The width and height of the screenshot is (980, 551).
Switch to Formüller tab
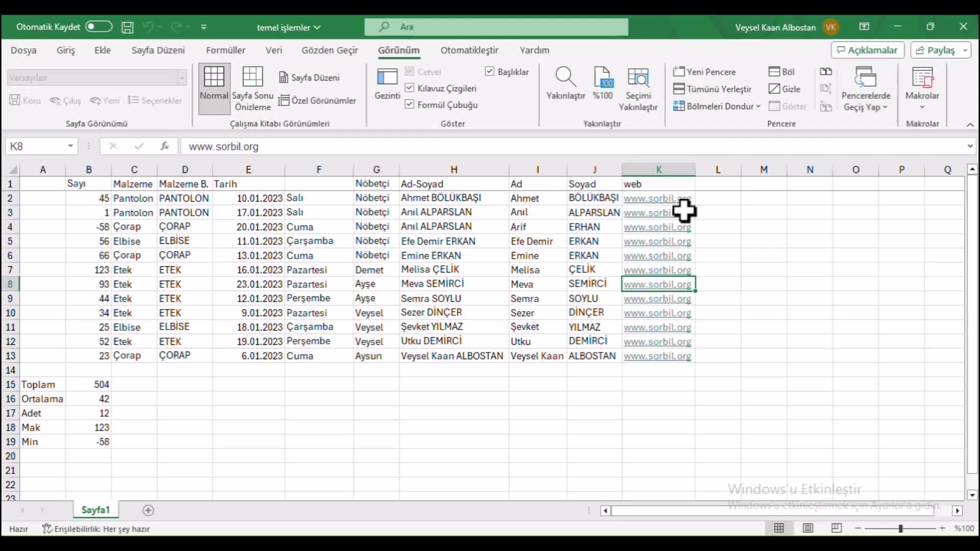pos(226,50)
